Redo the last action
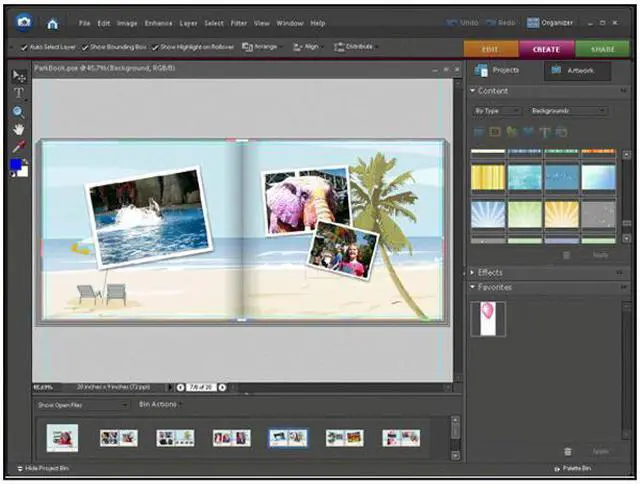Image resolution: width=640 pixels, height=484 pixels. (501, 23)
